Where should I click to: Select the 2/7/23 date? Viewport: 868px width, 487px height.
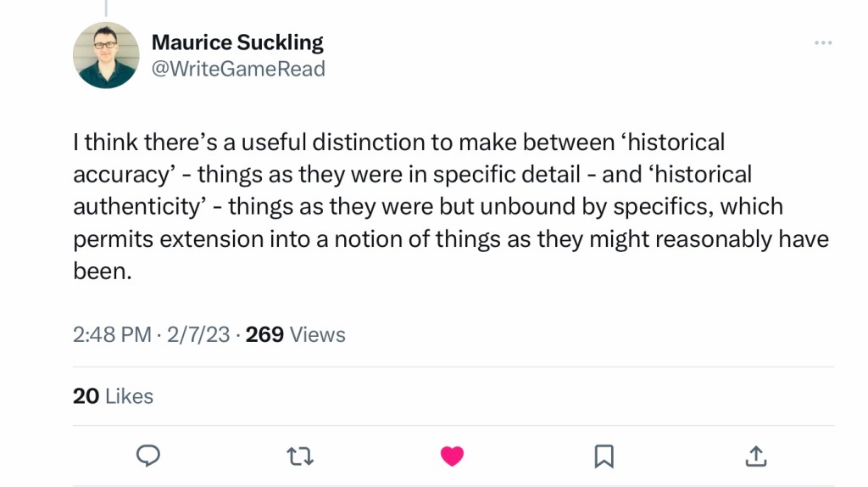199,335
